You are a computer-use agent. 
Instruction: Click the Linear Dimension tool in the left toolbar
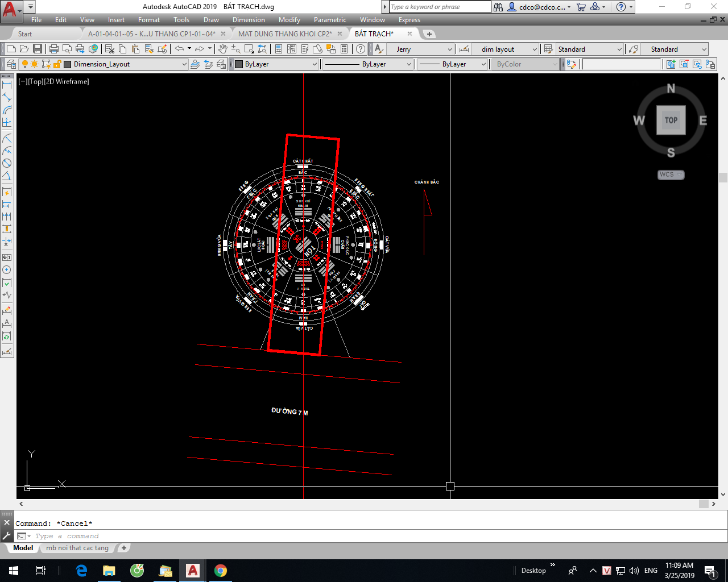(7, 85)
